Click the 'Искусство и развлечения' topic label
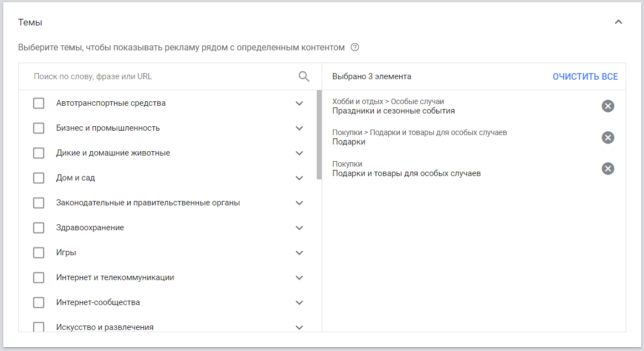This screenshot has height=351, width=644. click(x=105, y=327)
